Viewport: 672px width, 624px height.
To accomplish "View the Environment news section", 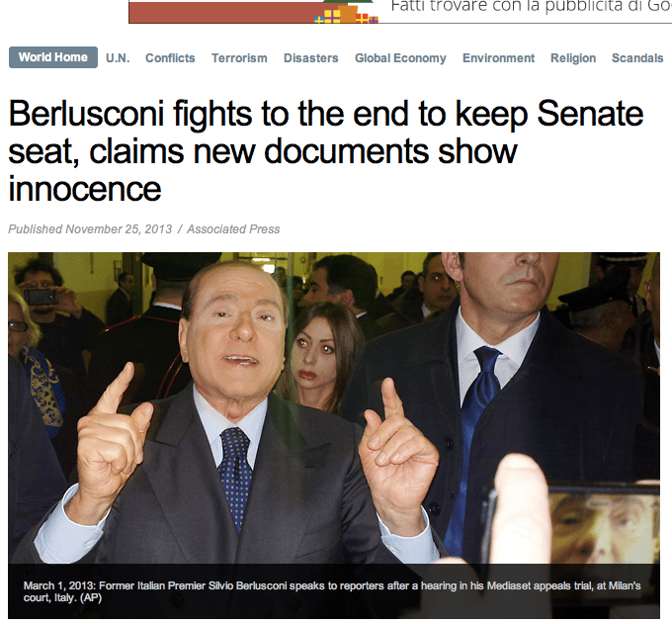I will click(498, 58).
